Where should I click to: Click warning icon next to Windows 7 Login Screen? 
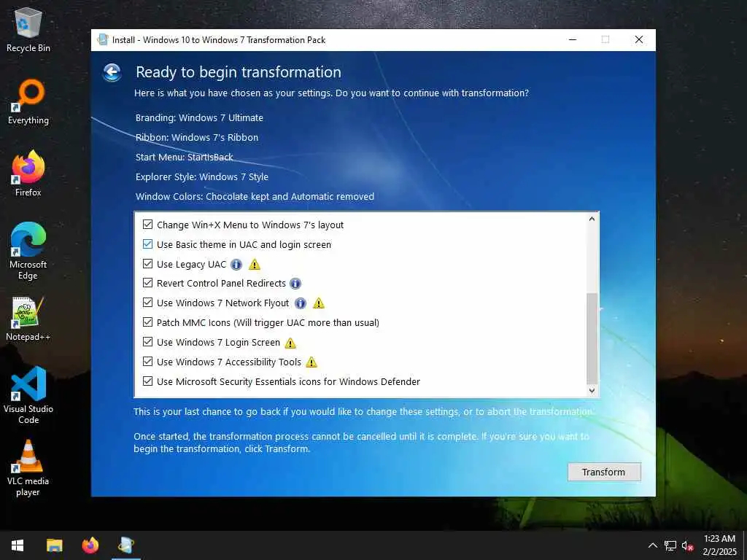point(290,343)
